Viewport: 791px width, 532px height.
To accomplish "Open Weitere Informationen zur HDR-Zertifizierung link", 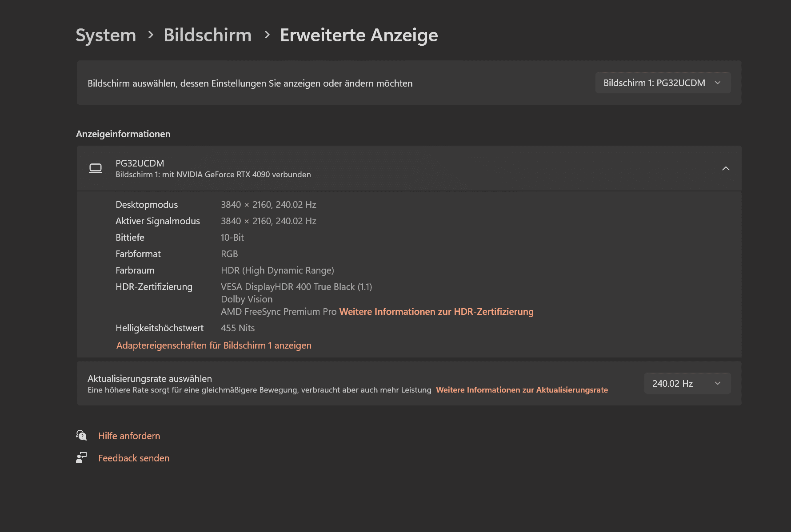I will pyautogui.click(x=436, y=312).
